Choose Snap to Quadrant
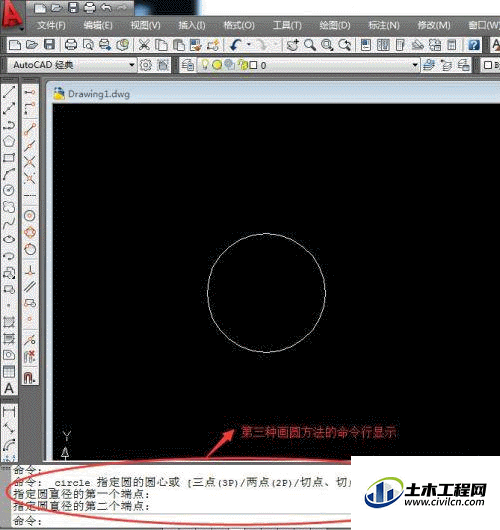The width and height of the screenshot is (500, 530). [30, 232]
